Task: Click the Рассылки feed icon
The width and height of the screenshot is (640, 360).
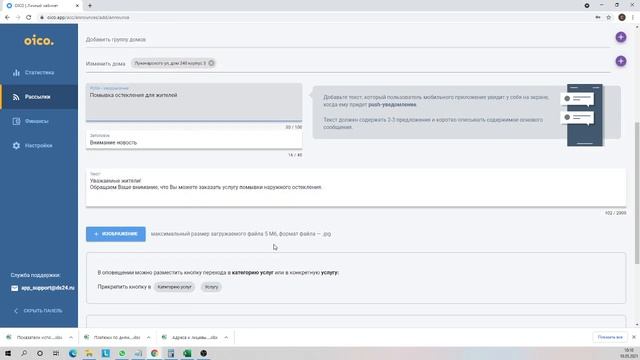Action: point(16,97)
